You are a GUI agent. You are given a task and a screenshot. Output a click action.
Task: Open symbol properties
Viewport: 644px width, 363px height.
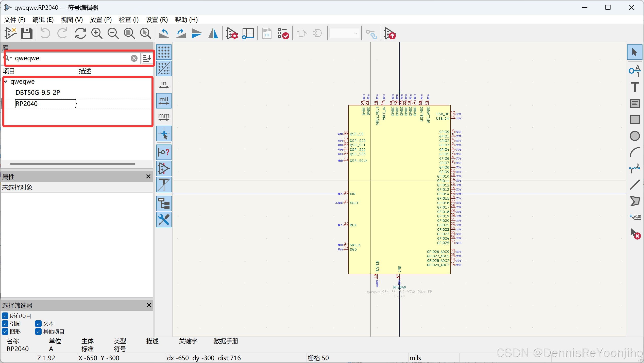tap(232, 33)
